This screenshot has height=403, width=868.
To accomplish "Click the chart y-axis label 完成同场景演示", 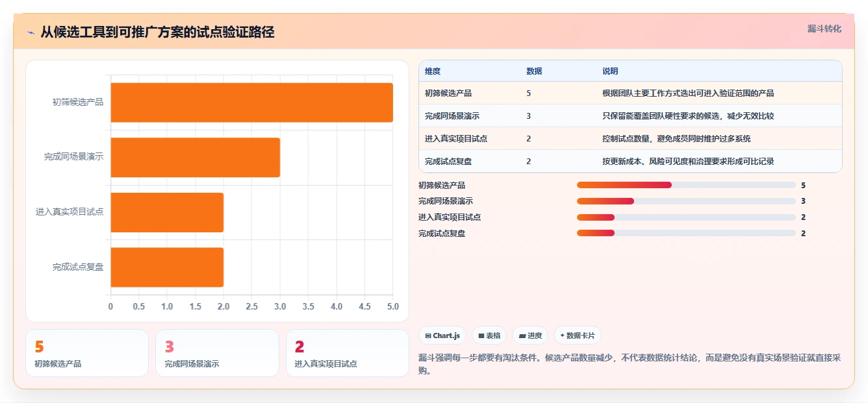I will (x=73, y=157).
